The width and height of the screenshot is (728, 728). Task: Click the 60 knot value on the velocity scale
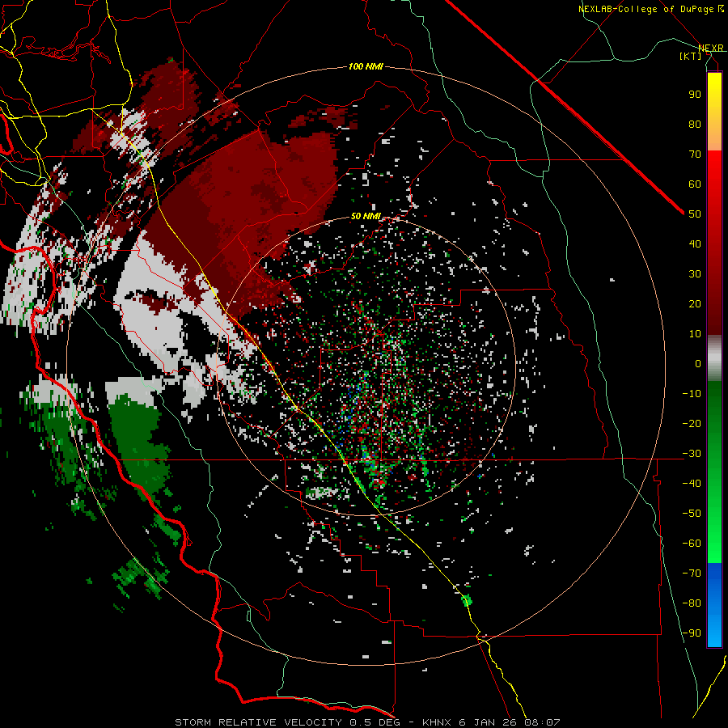[695, 184]
